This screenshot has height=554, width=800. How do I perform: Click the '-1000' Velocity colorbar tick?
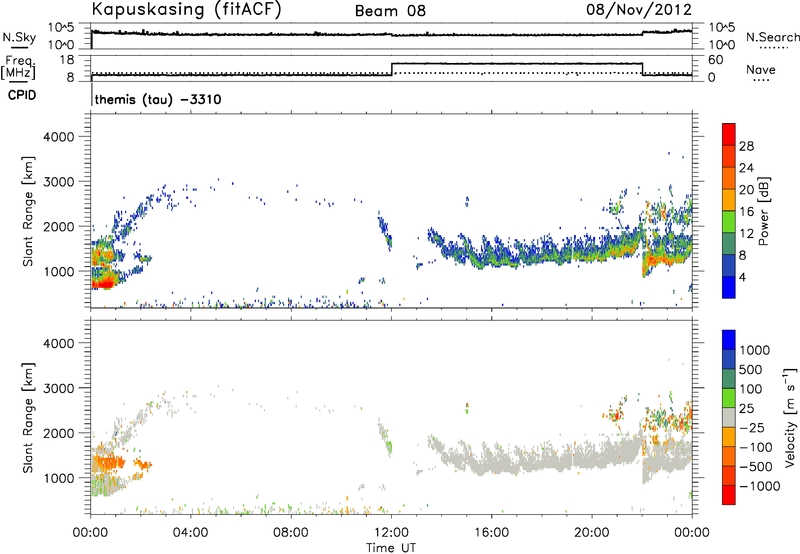[x=759, y=486]
